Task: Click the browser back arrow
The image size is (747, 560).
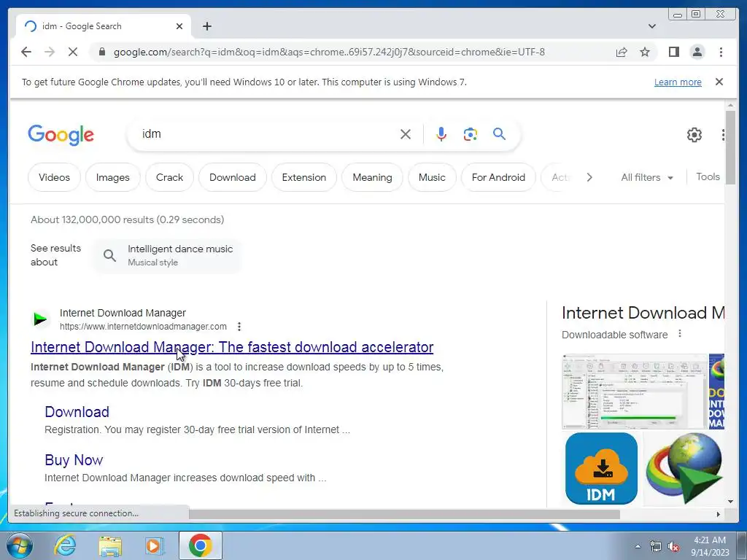Action: tap(26, 52)
